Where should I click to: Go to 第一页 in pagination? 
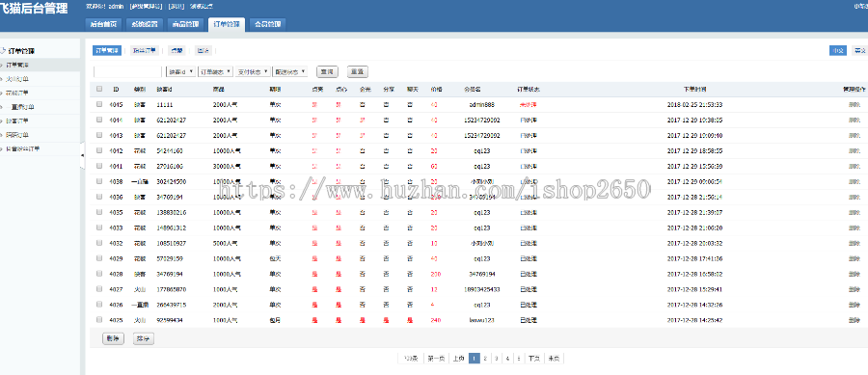pos(435,359)
